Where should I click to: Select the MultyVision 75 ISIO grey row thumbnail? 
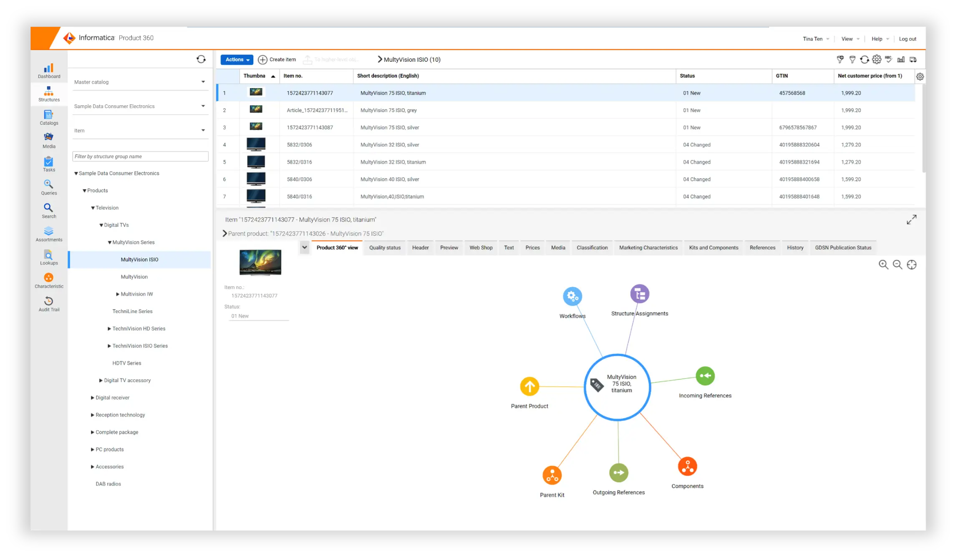tap(256, 109)
